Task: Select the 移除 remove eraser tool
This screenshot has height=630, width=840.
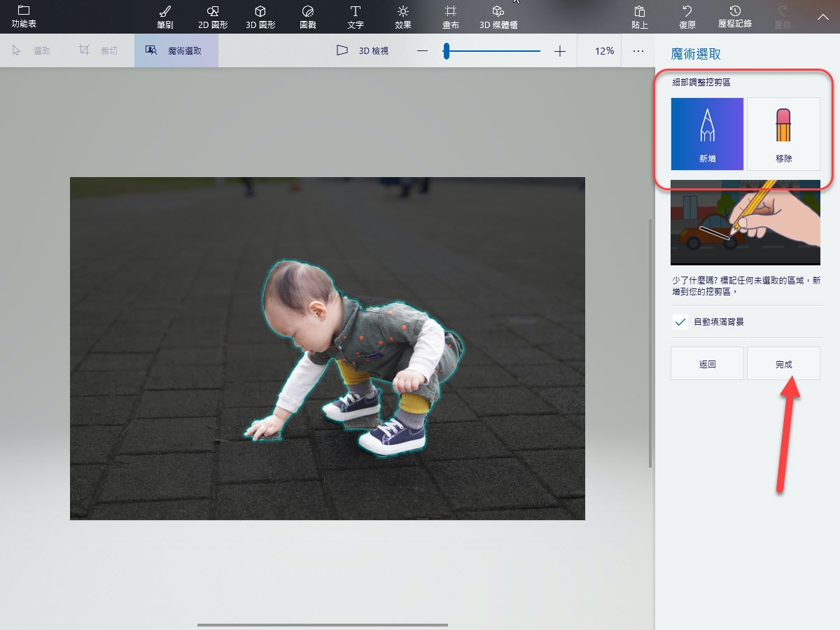Action: [783, 134]
